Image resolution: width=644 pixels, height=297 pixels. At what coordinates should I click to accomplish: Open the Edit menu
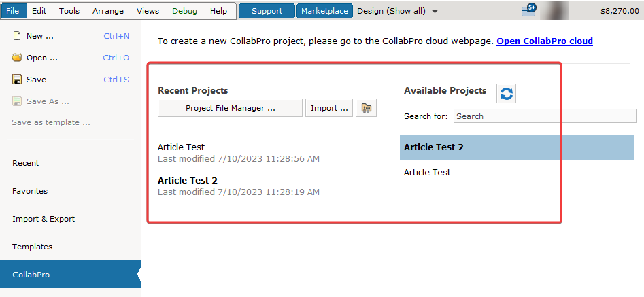pos(39,11)
